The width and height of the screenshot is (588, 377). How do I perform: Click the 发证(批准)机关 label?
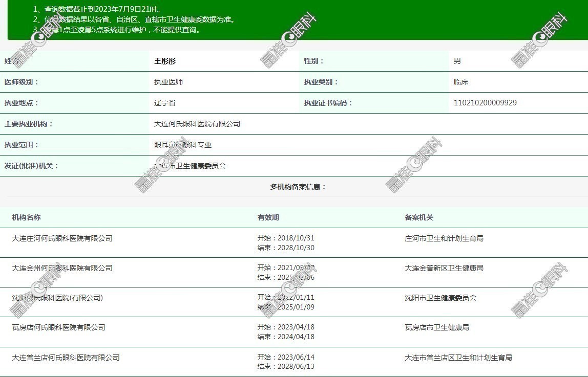tap(31, 166)
